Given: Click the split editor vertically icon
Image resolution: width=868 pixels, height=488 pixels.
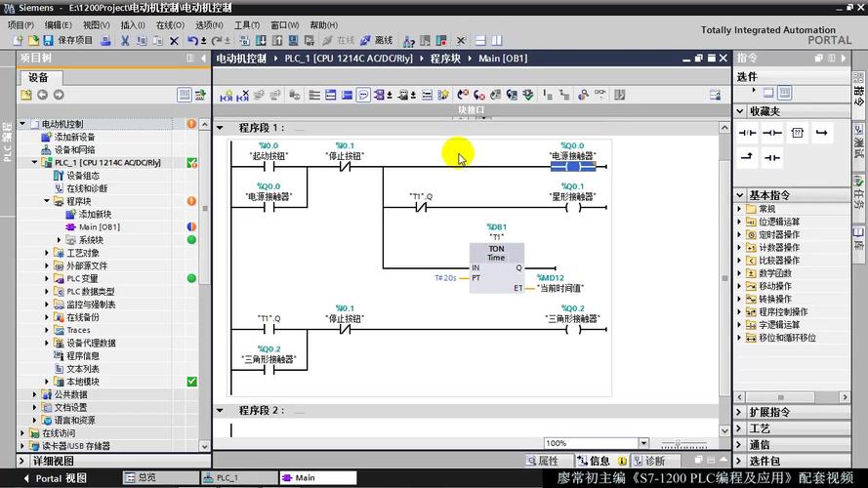Looking at the screenshot, I should click(497, 40).
